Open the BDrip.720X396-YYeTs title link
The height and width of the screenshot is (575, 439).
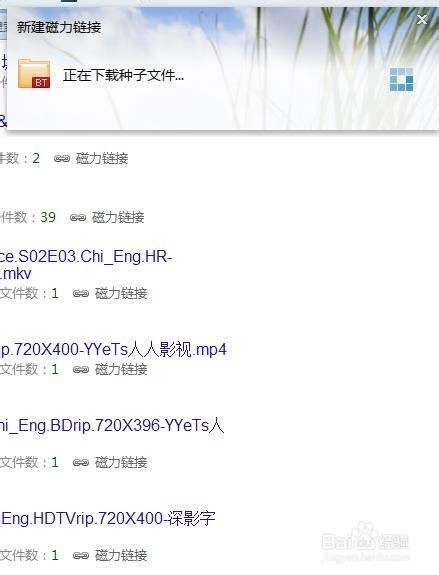pyautogui.click(x=112, y=426)
